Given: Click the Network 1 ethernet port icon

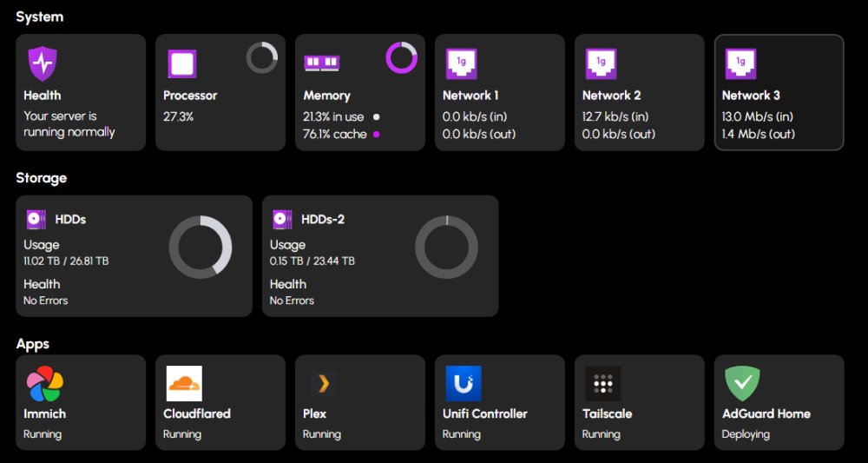Looking at the screenshot, I should point(461,63).
